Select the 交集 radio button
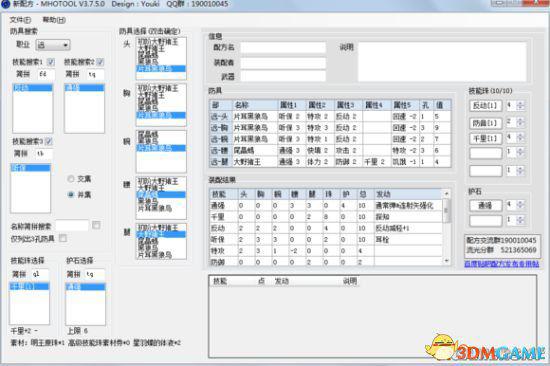The width and height of the screenshot is (550, 366). coord(71,179)
